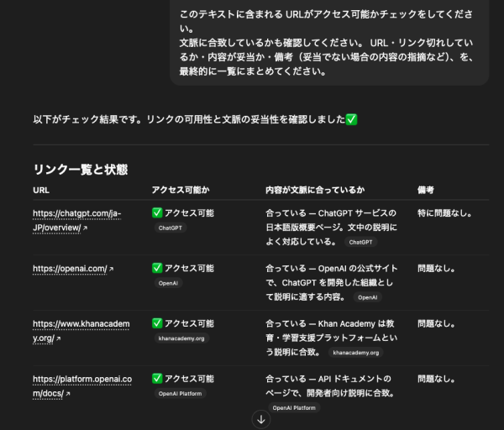Open the www.khanacademy.org link
The width and height of the screenshot is (504, 430).
81,331
